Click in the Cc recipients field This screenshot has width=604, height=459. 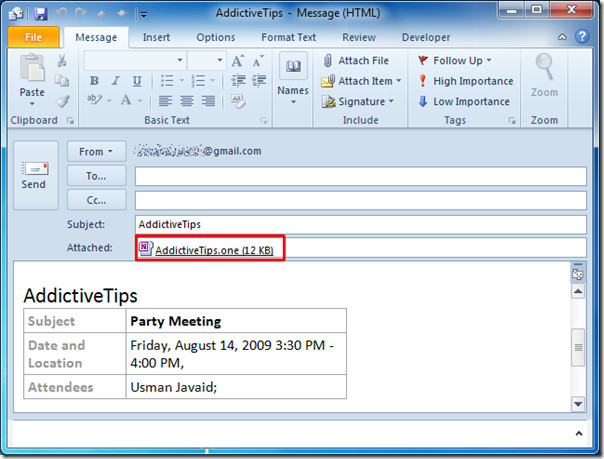click(361, 201)
